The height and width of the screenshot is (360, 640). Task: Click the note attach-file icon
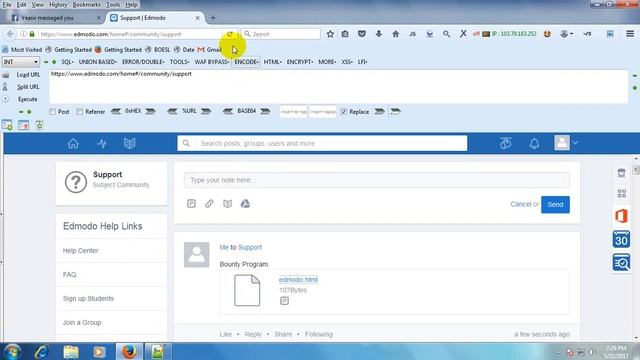point(191,203)
